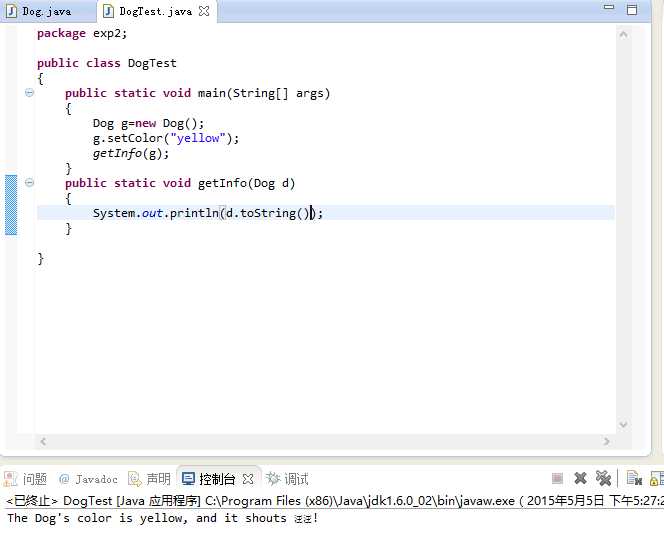Image resolution: width=664 pixels, height=541 pixels.
Task: Close the DogTest.java tab
Action: point(204,11)
